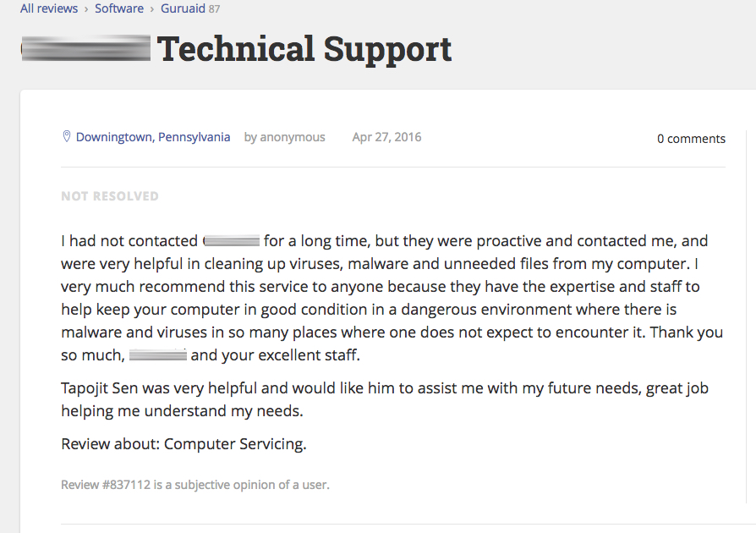Image resolution: width=756 pixels, height=533 pixels.
Task: Click the blurred name after 'had not contacted'
Action: coord(232,242)
